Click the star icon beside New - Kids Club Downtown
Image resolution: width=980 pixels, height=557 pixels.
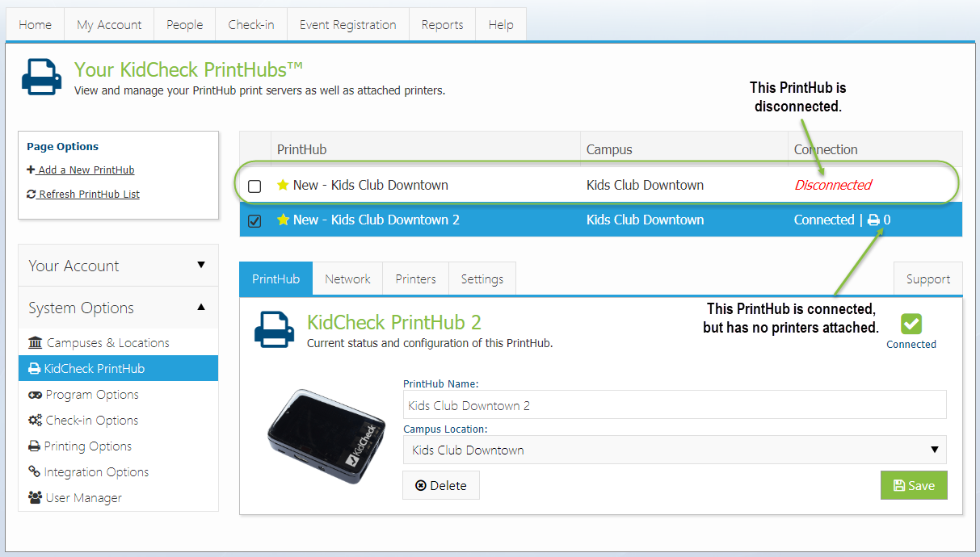283,185
